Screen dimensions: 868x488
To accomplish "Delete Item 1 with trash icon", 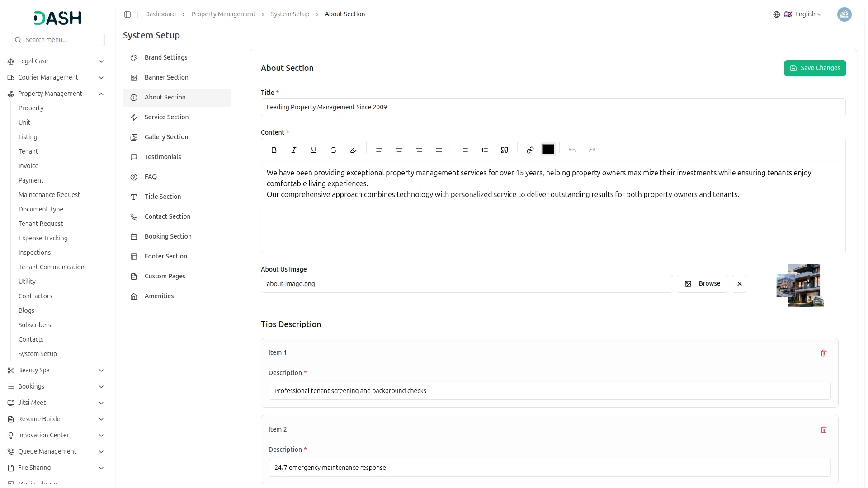I will tap(824, 353).
